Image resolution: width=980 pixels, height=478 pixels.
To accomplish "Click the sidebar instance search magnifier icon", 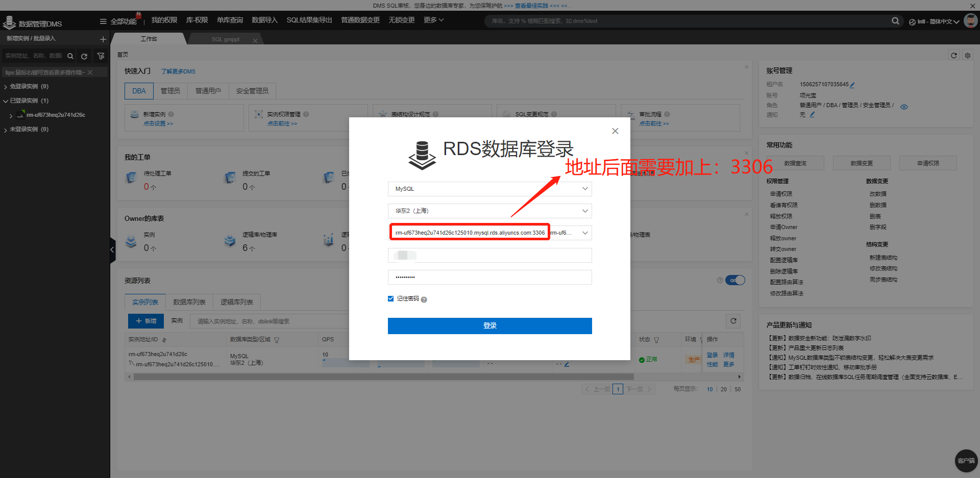I will pos(70,56).
